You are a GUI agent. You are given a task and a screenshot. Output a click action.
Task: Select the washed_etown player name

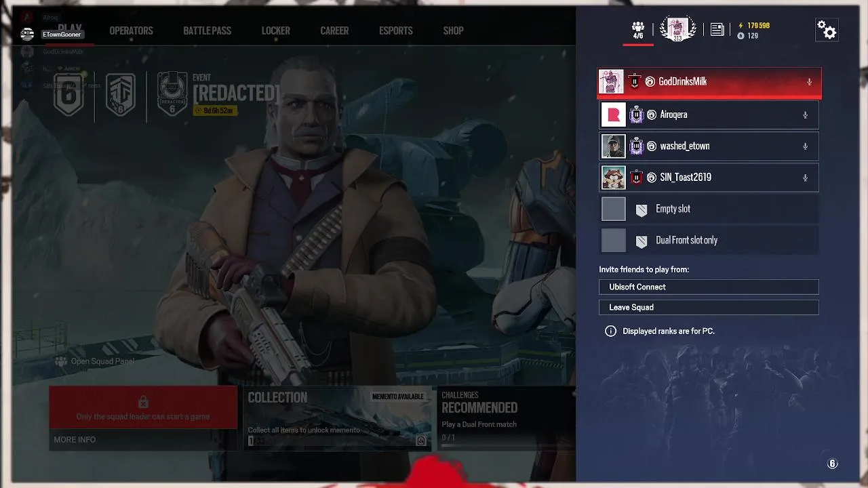[x=685, y=146]
